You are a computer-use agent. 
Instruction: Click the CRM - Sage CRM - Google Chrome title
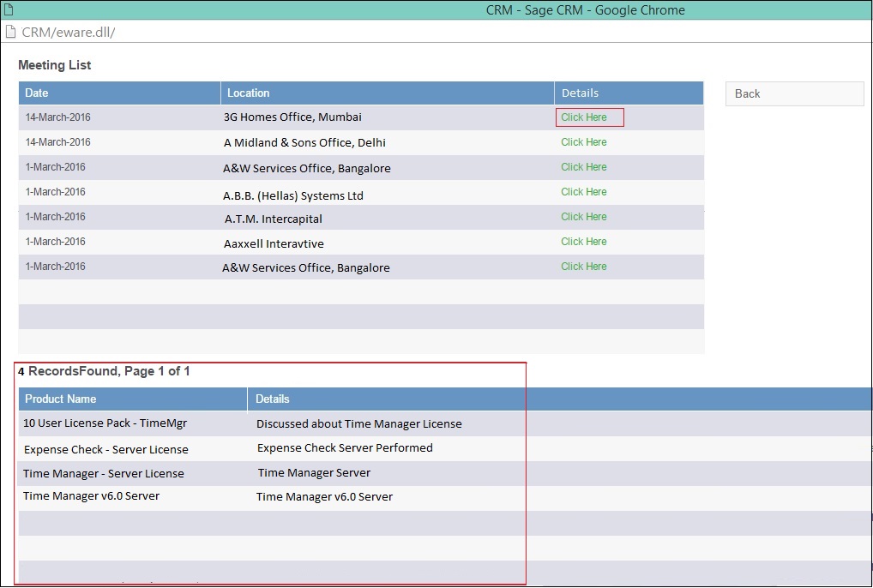(x=585, y=10)
